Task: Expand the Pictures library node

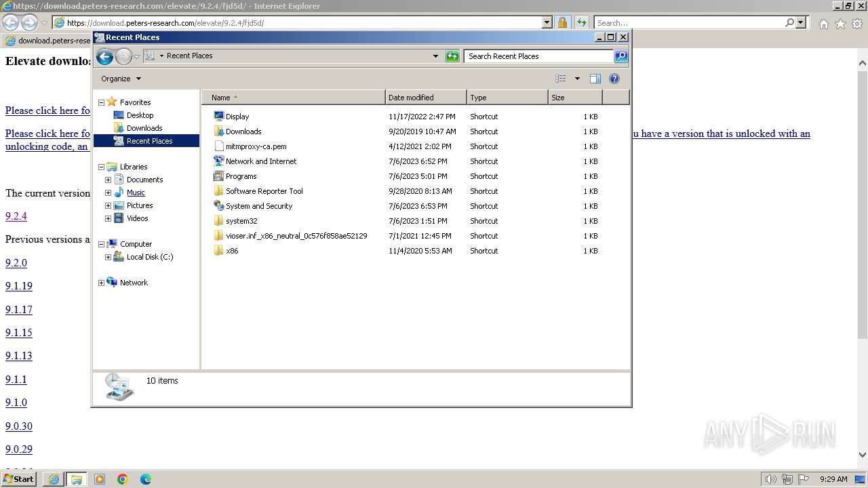Action: [108, 205]
